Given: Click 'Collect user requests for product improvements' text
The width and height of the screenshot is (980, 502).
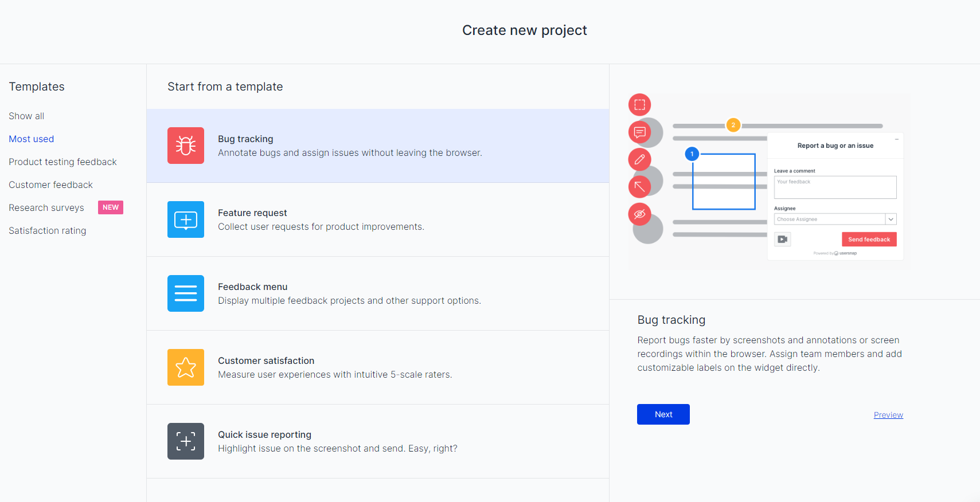Looking at the screenshot, I should [321, 227].
